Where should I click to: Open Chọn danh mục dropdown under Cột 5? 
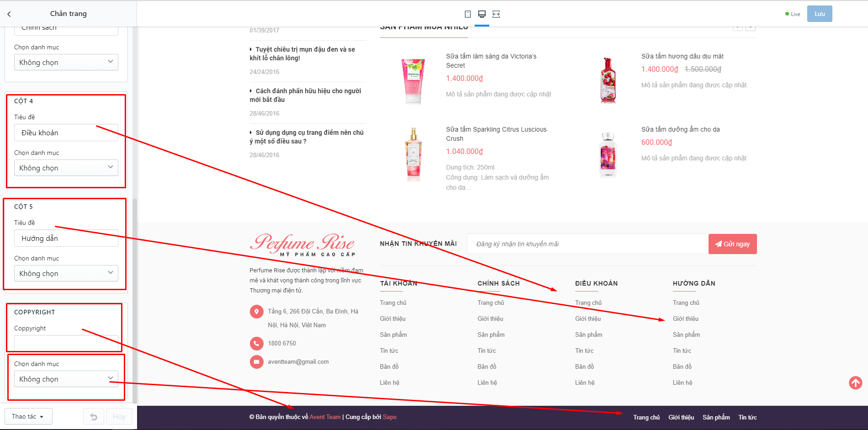pyautogui.click(x=66, y=273)
